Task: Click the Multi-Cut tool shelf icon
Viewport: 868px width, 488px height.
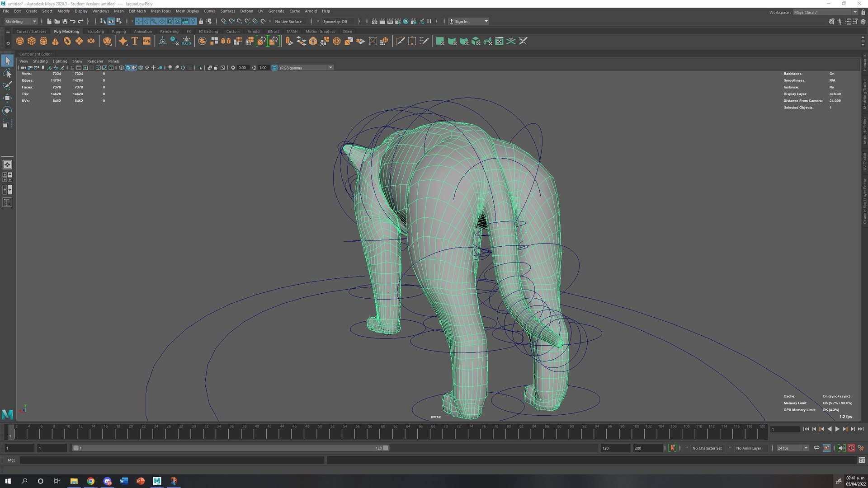Action: click(400, 41)
